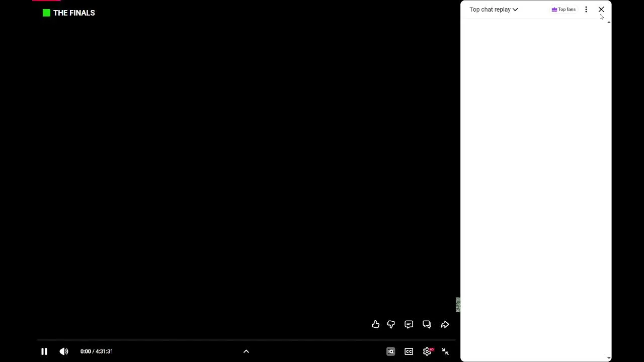The image size is (644, 362).
Task: Open the Top fans leaderboard
Action: [x=563, y=10]
